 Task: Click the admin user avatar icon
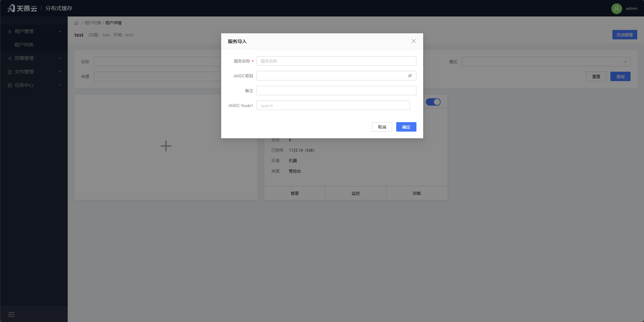617,8
